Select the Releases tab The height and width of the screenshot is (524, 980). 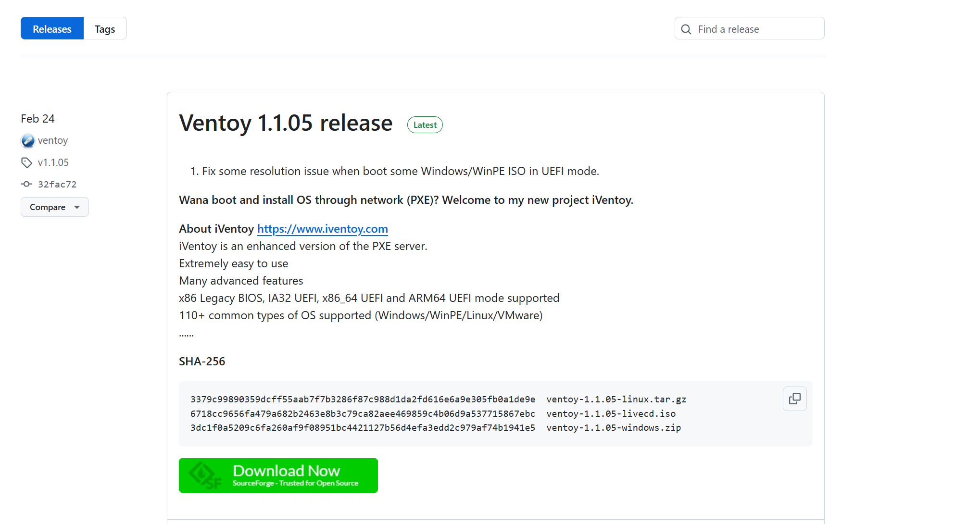point(52,29)
